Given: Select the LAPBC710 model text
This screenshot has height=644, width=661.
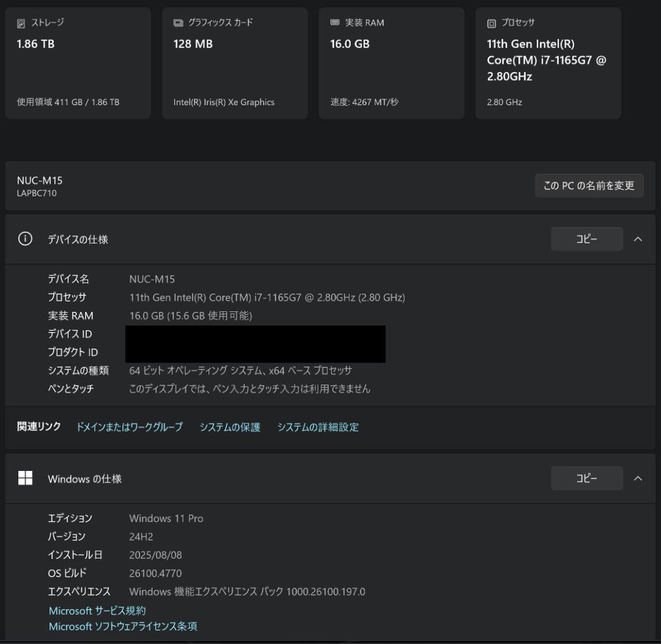Looking at the screenshot, I should pyautogui.click(x=37, y=193).
